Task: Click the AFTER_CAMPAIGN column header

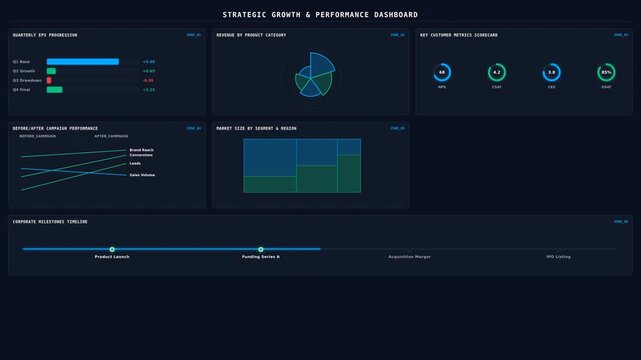Action: click(111, 136)
